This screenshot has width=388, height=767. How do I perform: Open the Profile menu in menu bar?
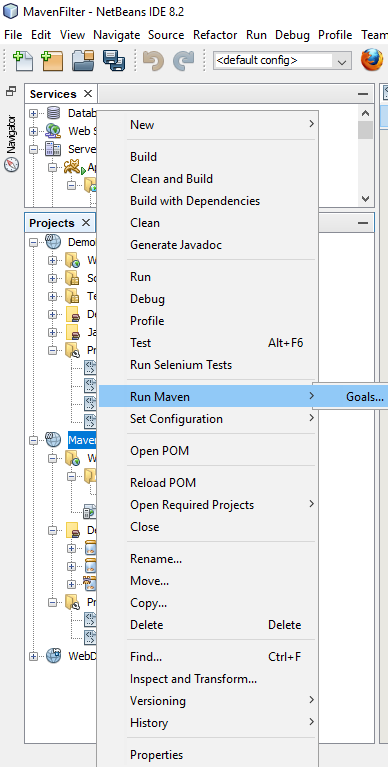point(335,35)
